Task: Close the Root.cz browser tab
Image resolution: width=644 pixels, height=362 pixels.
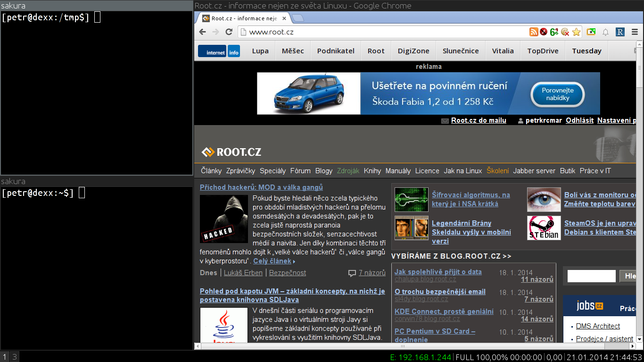Action: tap(284, 18)
